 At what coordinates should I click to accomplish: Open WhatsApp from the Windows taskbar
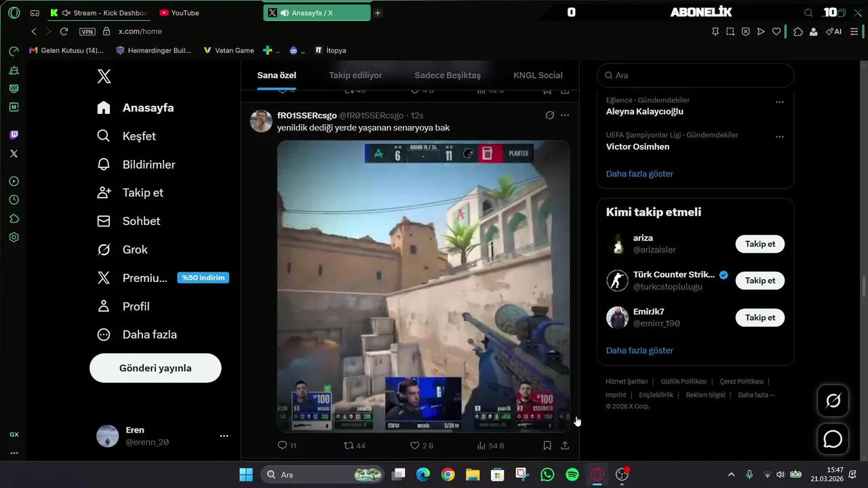(x=547, y=474)
